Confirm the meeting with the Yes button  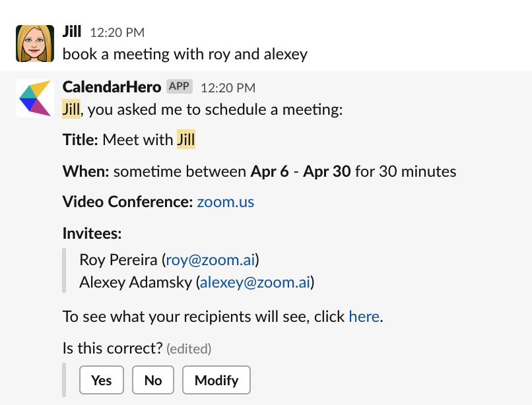coord(102,380)
